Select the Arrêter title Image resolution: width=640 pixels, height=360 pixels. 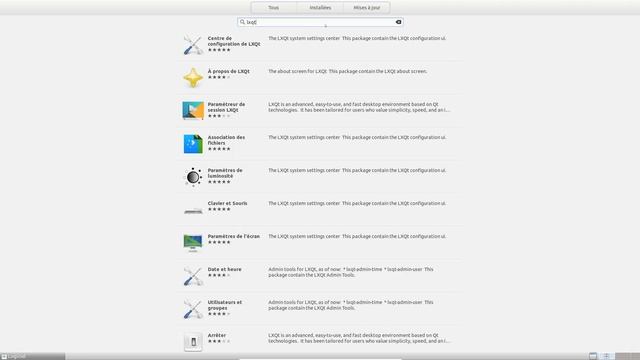217,335
